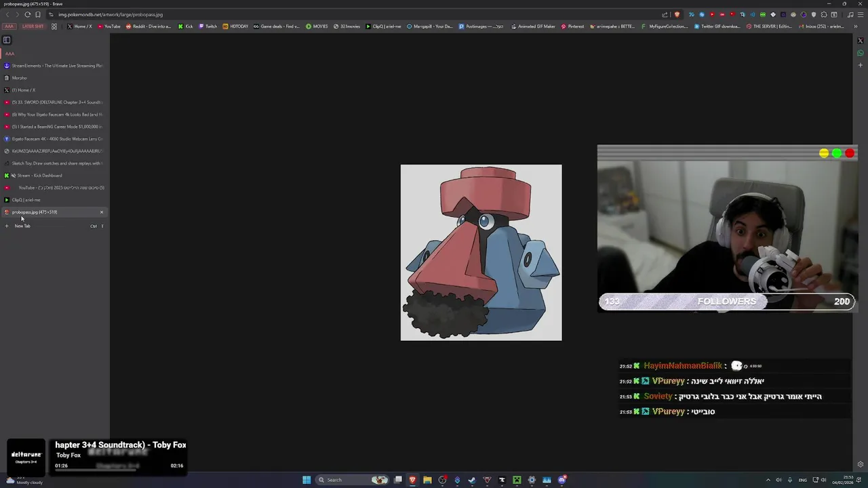The height and width of the screenshot is (488, 868).
Task: Open the Twitch bookmark
Action: (x=208, y=26)
